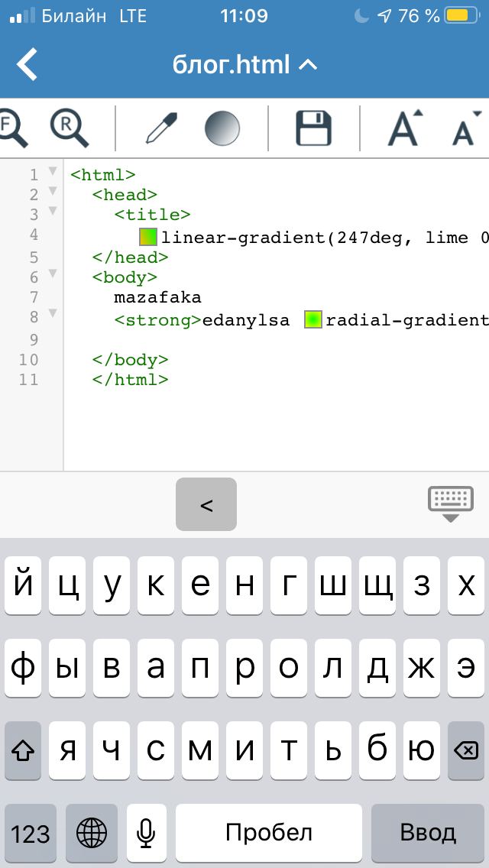Collapse the body tag fold arrow on line 6
489x868 pixels.
click(x=53, y=273)
